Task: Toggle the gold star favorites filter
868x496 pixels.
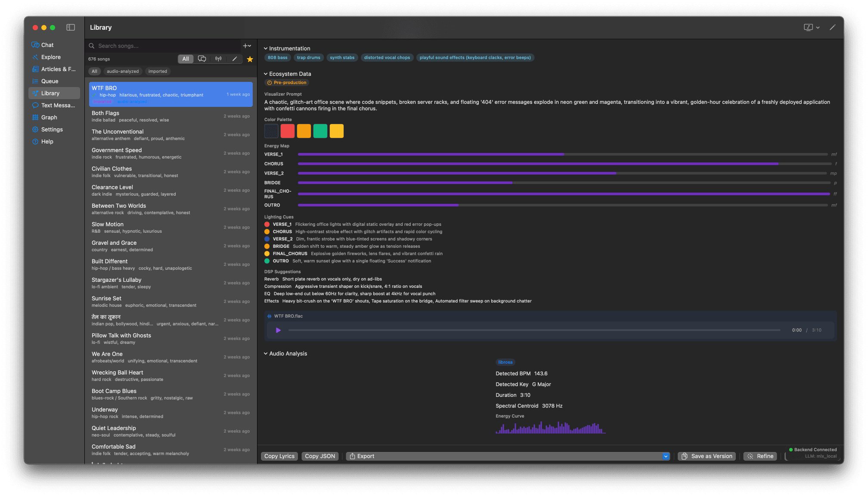Action: (250, 59)
